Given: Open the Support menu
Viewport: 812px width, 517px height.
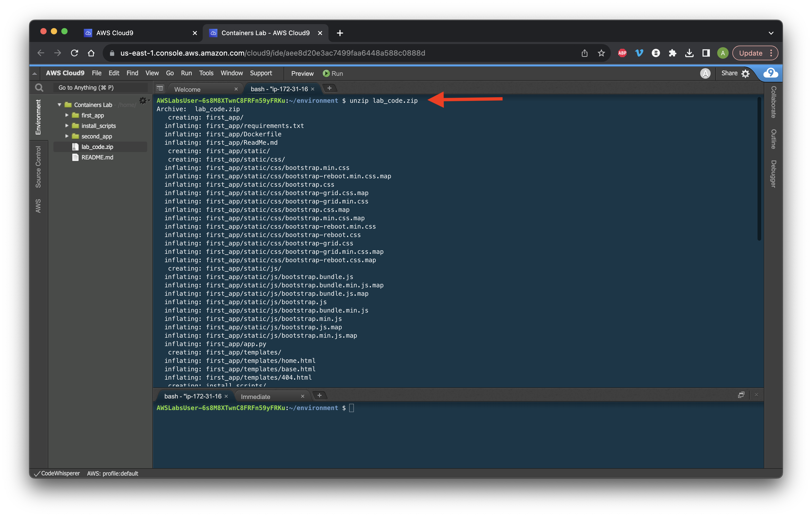Looking at the screenshot, I should tap(261, 73).
